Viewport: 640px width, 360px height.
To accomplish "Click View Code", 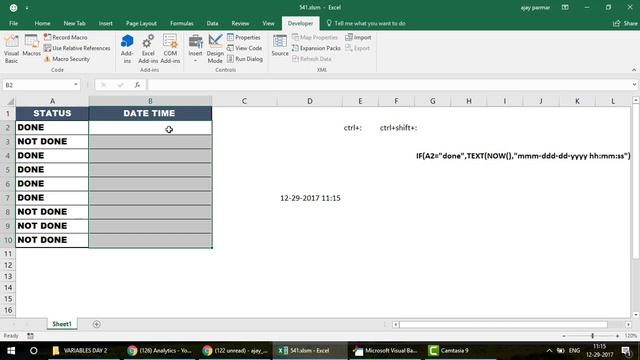I will [x=244, y=48].
